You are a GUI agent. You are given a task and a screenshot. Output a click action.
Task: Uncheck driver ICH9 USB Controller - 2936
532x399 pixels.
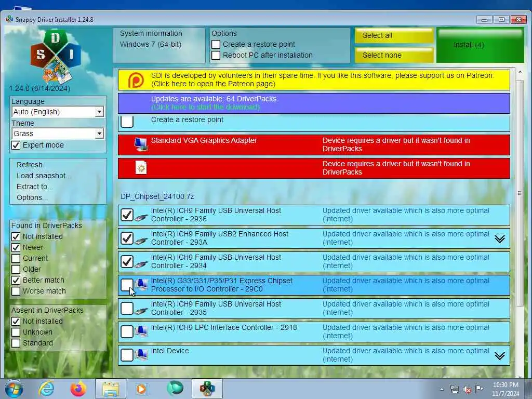(127, 215)
